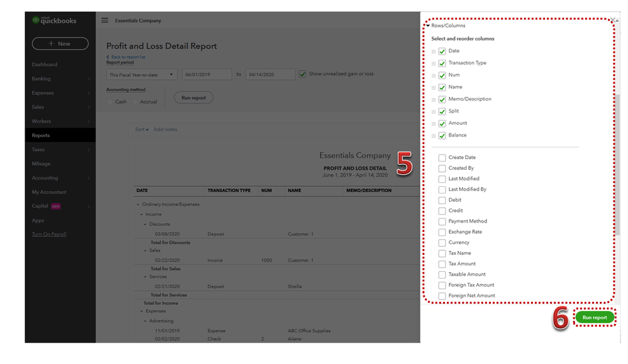Toggle Show unrealized gain or loss checkbox
The image size is (628, 364).
point(303,74)
